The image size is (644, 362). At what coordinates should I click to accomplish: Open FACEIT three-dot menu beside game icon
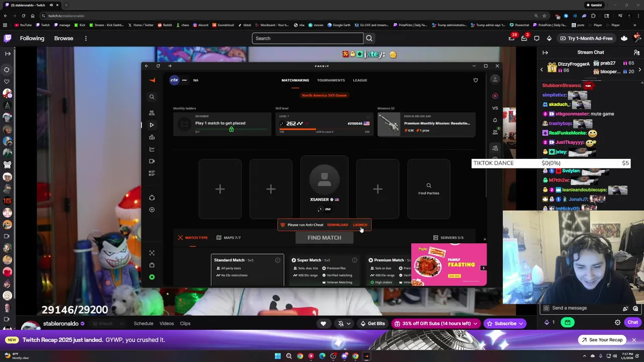pyautogui.click(x=184, y=80)
